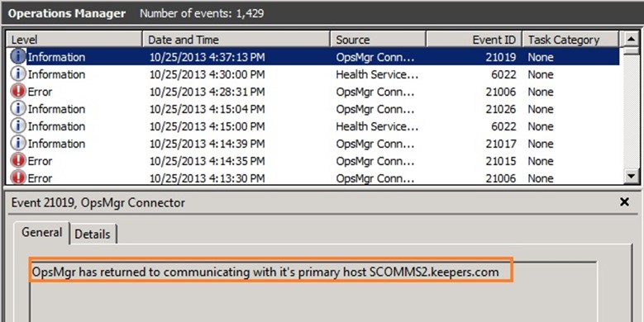Click the error icon at 4:13:30 PM
Screen dimensions: 644x322
[17, 178]
